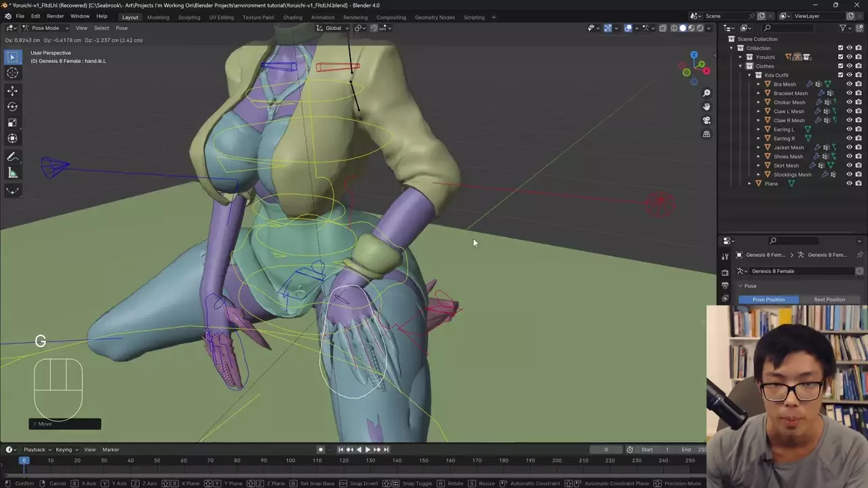Activate the Cursor tool
This screenshot has width=868, height=488.
[x=12, y=73]
